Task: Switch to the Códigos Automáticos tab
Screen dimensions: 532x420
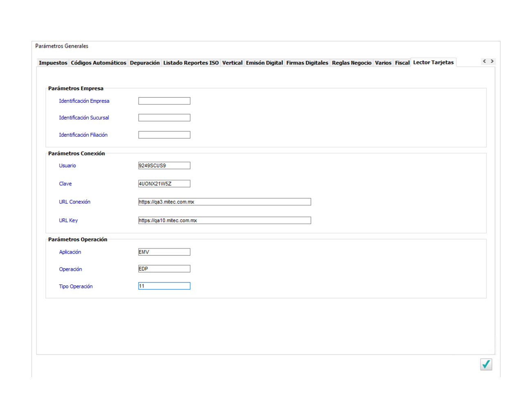Action: tap(98, 63)
